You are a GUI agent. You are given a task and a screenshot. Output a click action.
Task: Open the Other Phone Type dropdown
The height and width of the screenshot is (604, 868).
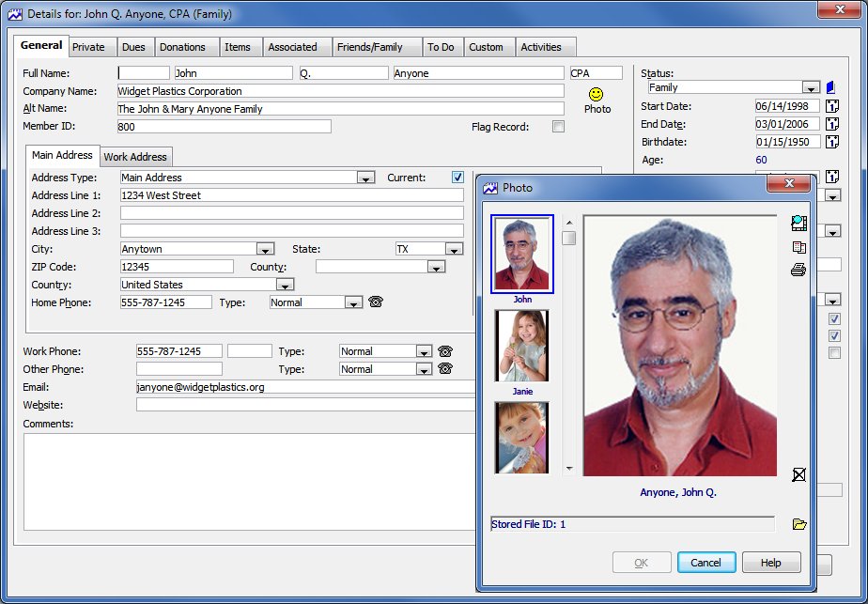424,369
